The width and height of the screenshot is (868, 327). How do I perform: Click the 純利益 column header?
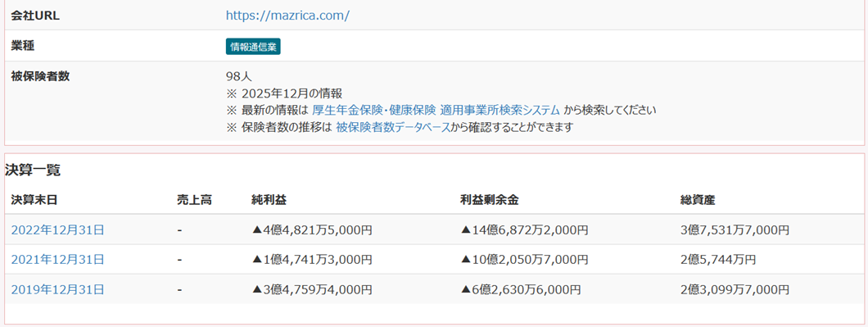[269, 200]
